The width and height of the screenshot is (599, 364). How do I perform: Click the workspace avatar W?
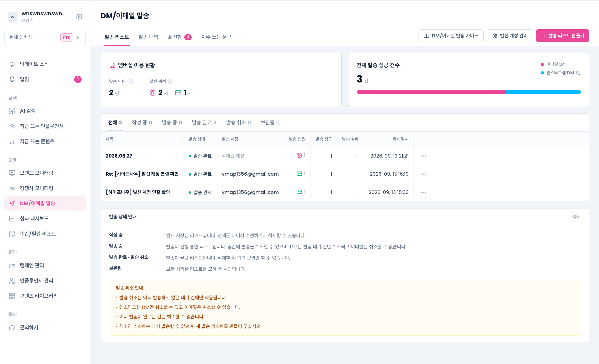coord(12,17)
